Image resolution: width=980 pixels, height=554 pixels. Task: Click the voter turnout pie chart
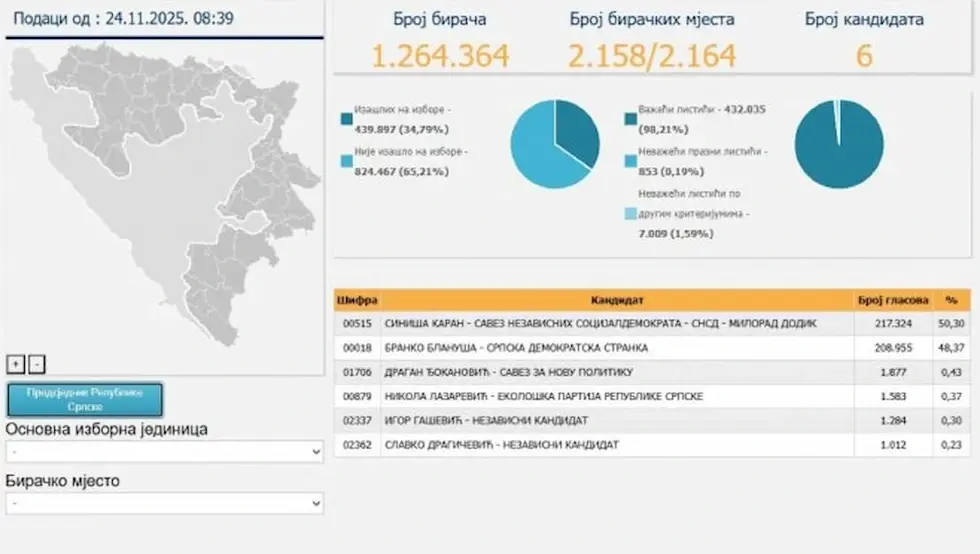(x=555, y=144)
